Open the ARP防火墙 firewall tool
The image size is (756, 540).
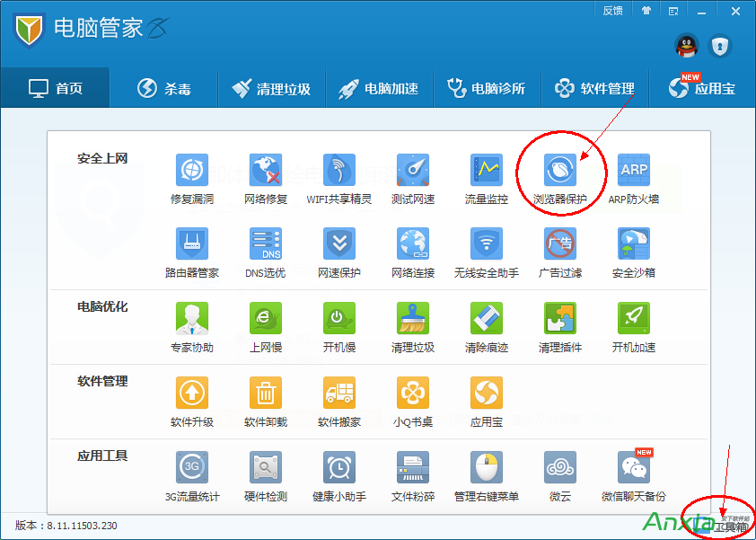pyautogui.click(x=634, y=179)
